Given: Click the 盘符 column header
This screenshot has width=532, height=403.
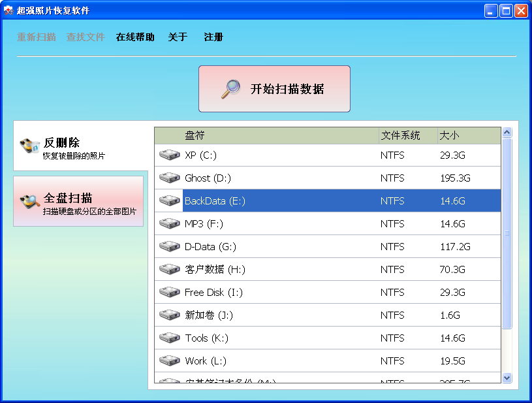Looking at the screenshot, I should point(266,135).
